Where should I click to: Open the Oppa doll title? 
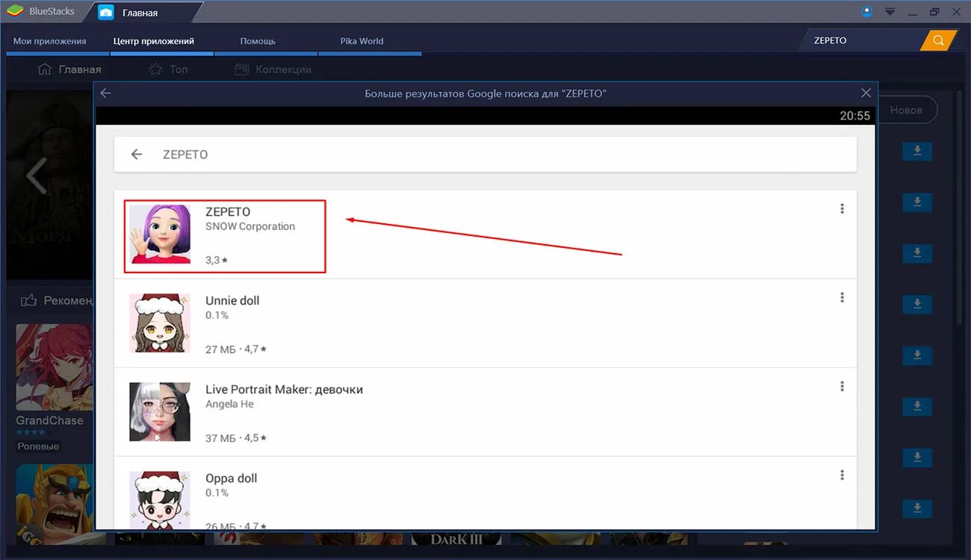click(x=231, y=479)
